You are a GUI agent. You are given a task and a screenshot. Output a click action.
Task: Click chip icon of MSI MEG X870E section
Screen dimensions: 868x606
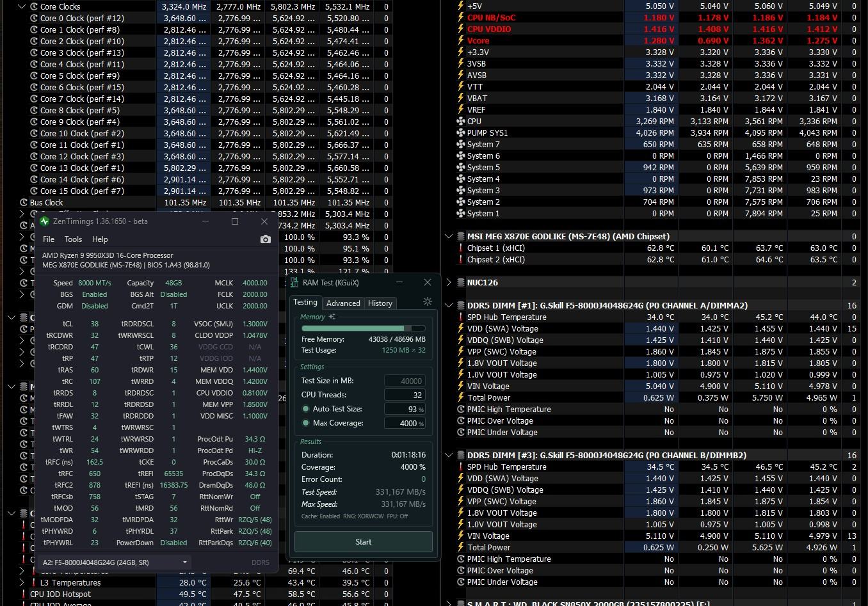pos(460,237)
